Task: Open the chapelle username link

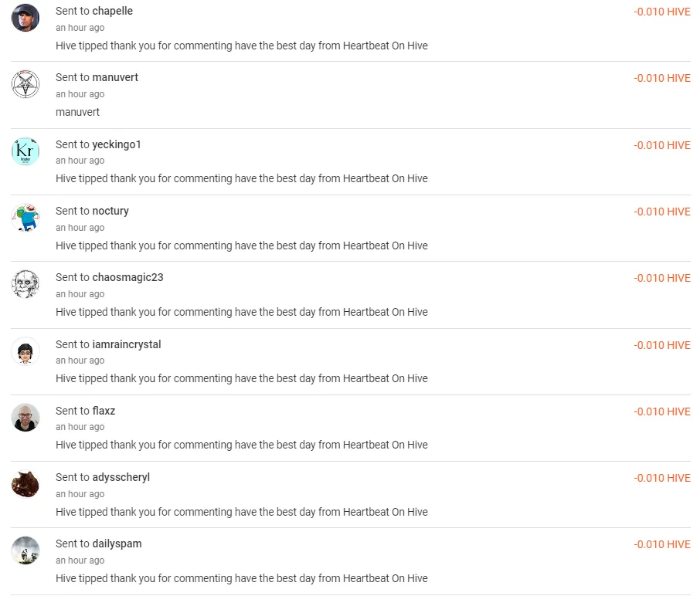Action: pos(112,11)
